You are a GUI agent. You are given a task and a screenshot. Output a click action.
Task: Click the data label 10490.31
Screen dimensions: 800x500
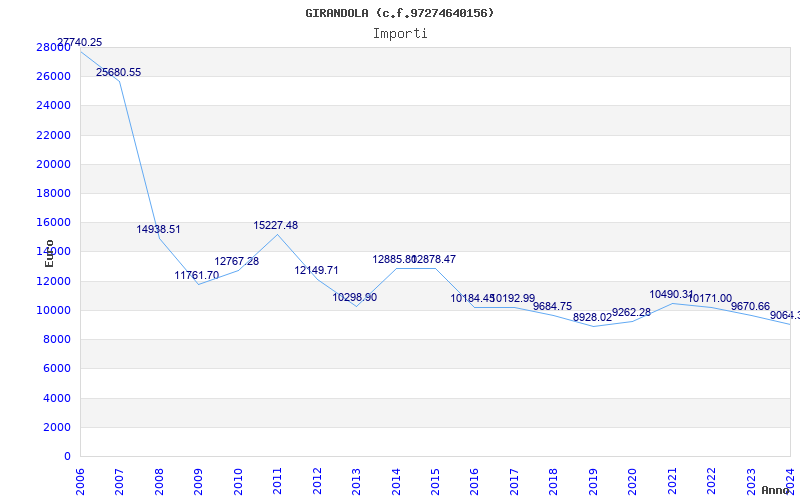point(671,294)
